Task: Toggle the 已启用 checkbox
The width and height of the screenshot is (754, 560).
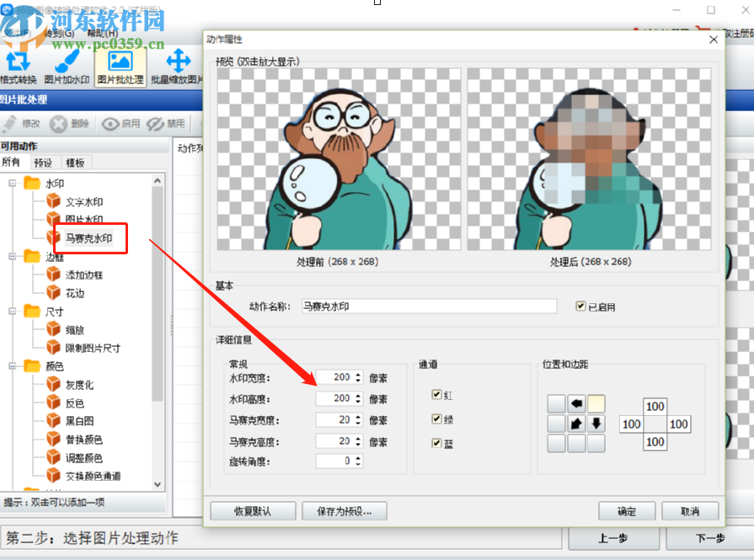Action: click(581, 307)
